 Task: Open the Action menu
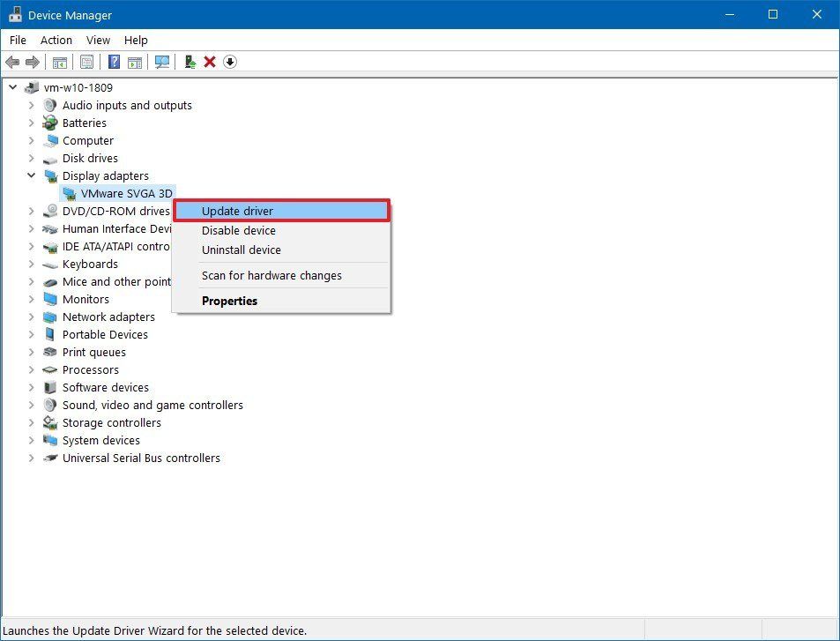pos(56,40)
